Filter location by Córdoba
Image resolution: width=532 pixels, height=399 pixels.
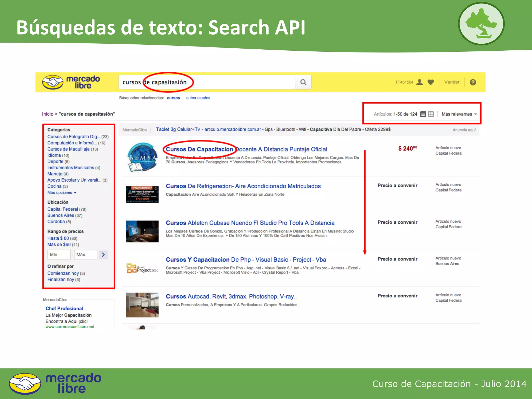pos(56,222)
